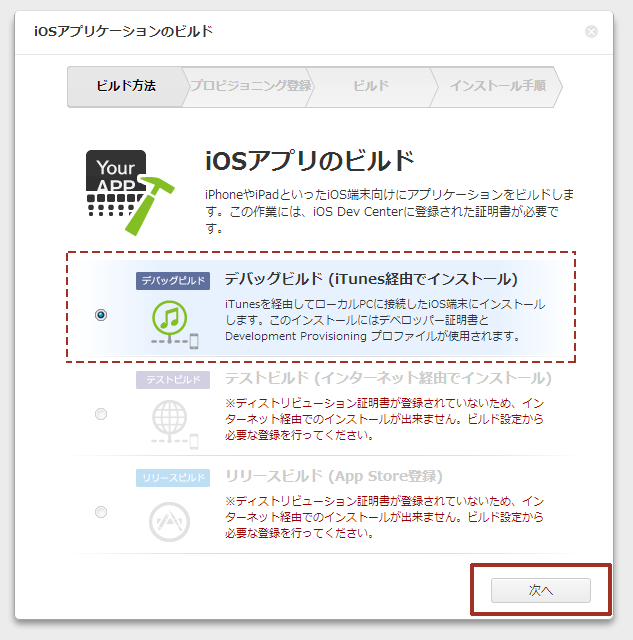
Task: Click the blue デバッグビルド badge
Action: (x=173, y=281)
